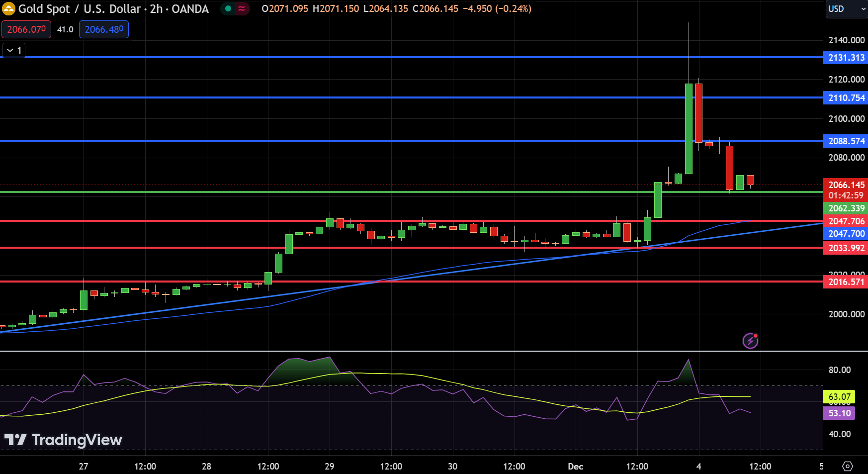Click the 2h interval label in title
The width and height of the screenshot is (868, 474).
tap(156, 9)
